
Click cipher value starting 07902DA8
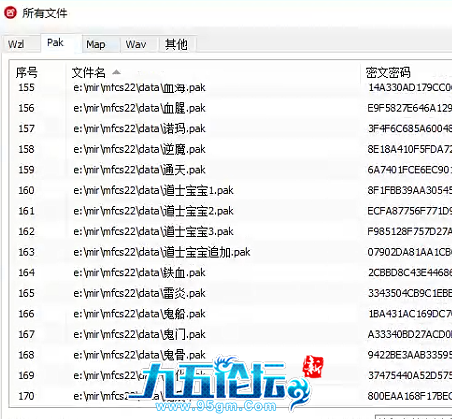click(x=410, y=252)
